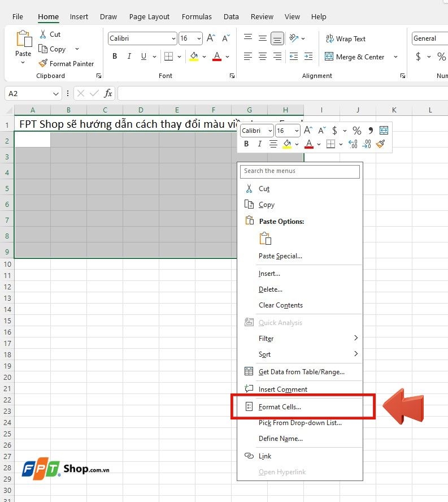The height and width of the screenshot is (502, 448).
Task: Open Alignment settings dialog launcher
Action: coord(403,76)
